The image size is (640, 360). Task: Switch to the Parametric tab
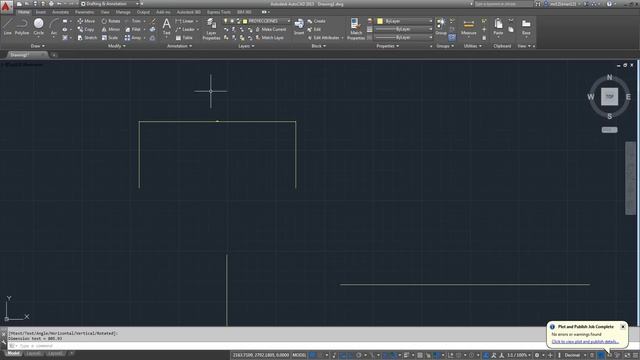point(84,12)
